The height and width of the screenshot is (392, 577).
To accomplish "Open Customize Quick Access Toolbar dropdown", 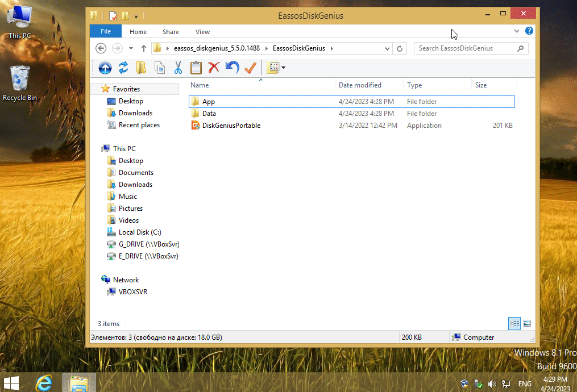I will pyautogui.click(x=136, y=16).
